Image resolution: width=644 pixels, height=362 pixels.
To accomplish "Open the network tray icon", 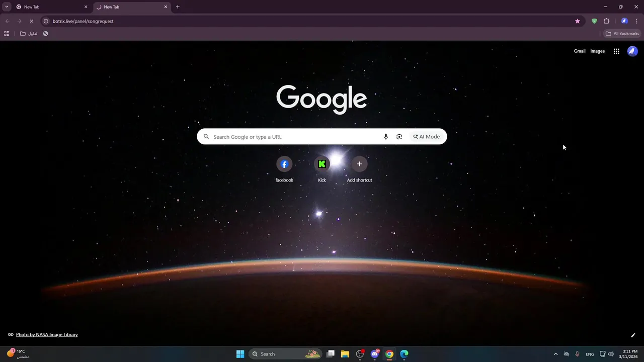I will point(603,354).
